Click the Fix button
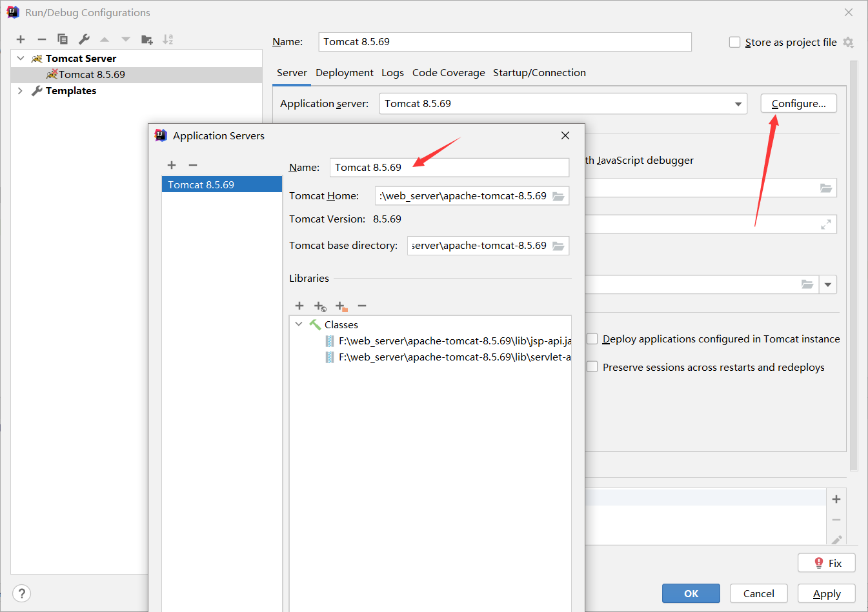The image size is (868, 612). point(827,563)
